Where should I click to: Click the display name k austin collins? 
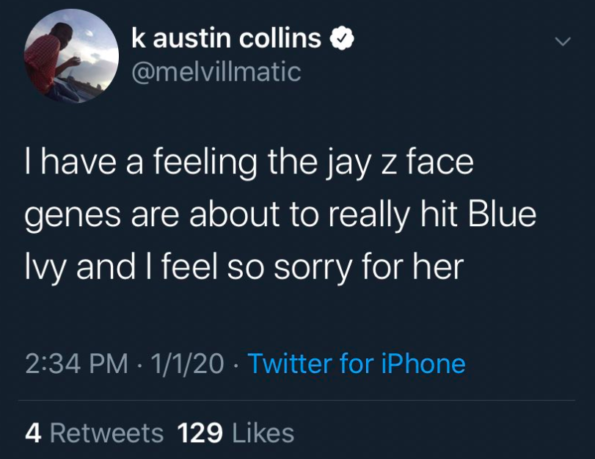226,38
